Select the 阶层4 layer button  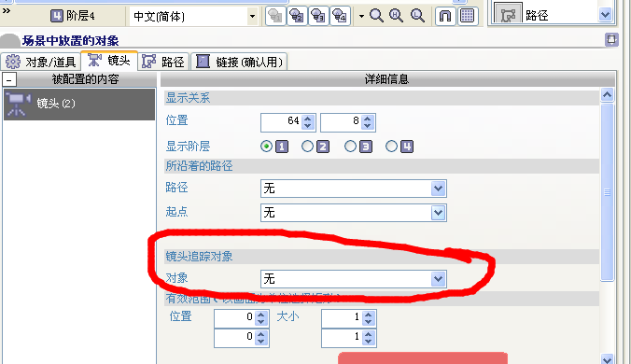pos(73,16)
